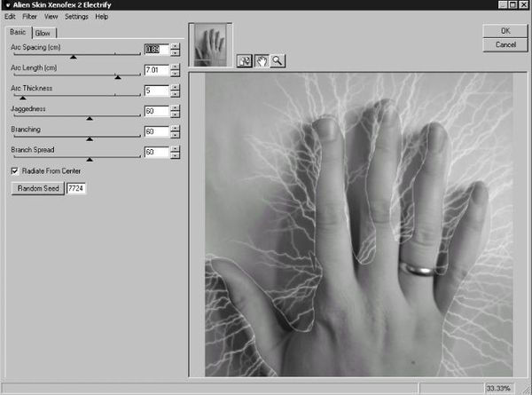Generate a new Random Seed
The image size is (532, 395).
point(36,188)
